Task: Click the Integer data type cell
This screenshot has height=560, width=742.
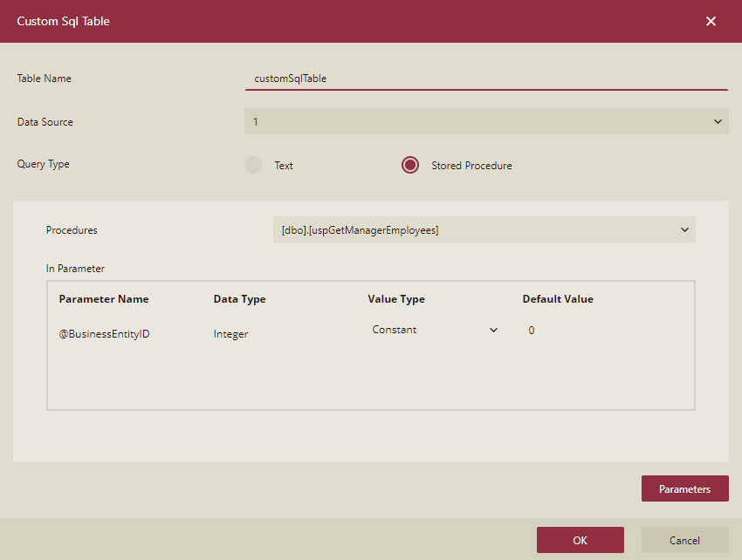Action: click(x=230, y=334)
